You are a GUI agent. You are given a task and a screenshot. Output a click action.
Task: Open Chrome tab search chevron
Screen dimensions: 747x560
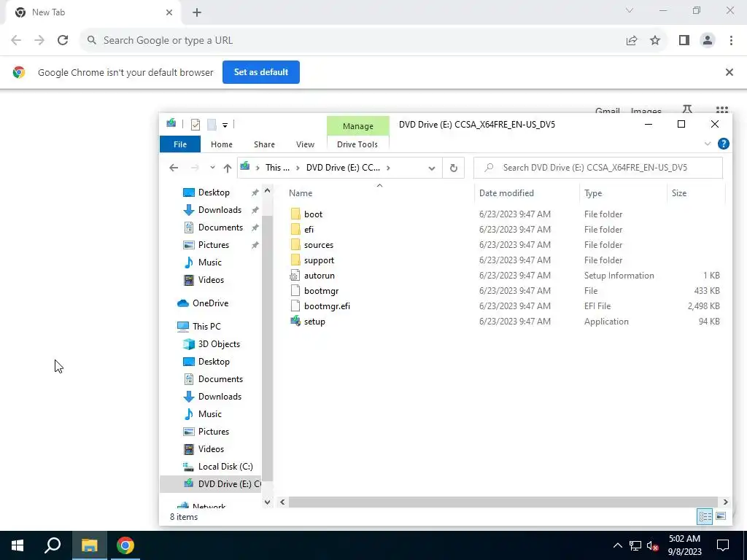(630, 10)
